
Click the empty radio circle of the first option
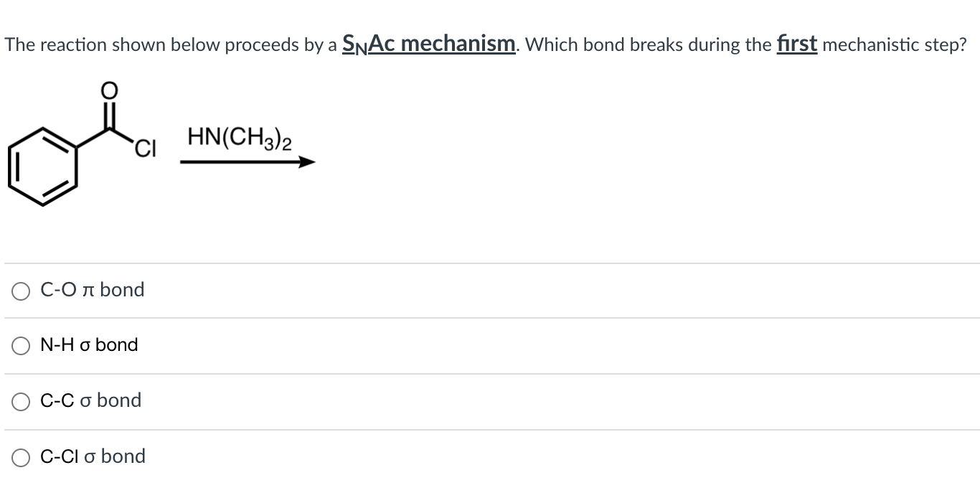coord(21,291)
